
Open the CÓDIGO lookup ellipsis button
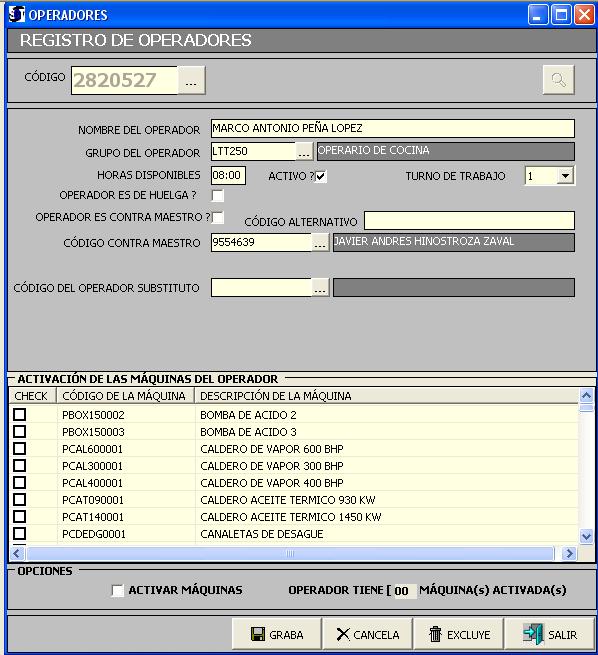(191, 80)
